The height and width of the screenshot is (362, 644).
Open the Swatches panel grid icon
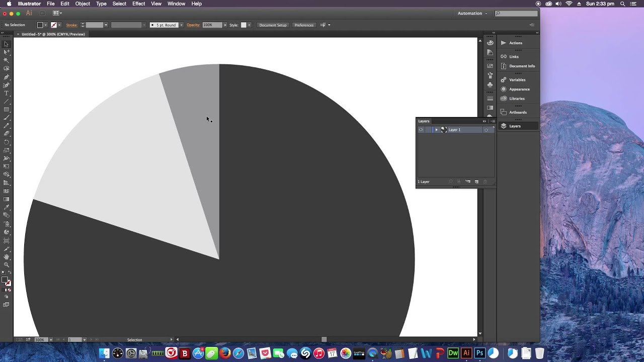490,66
